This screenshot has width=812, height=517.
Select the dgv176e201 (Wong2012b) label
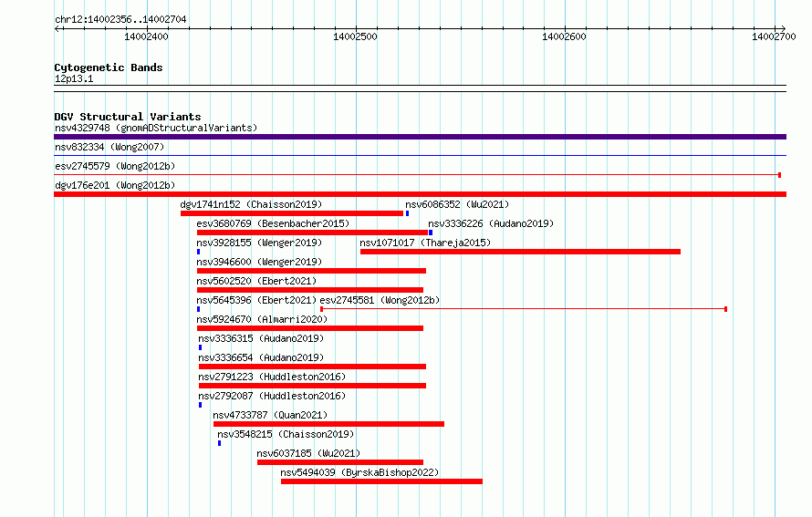[115, 185]
